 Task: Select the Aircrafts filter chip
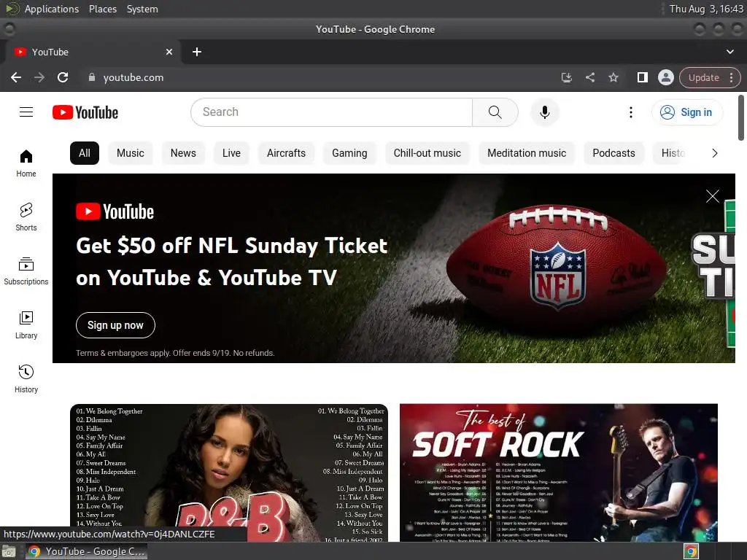click(x=286, y=153)
